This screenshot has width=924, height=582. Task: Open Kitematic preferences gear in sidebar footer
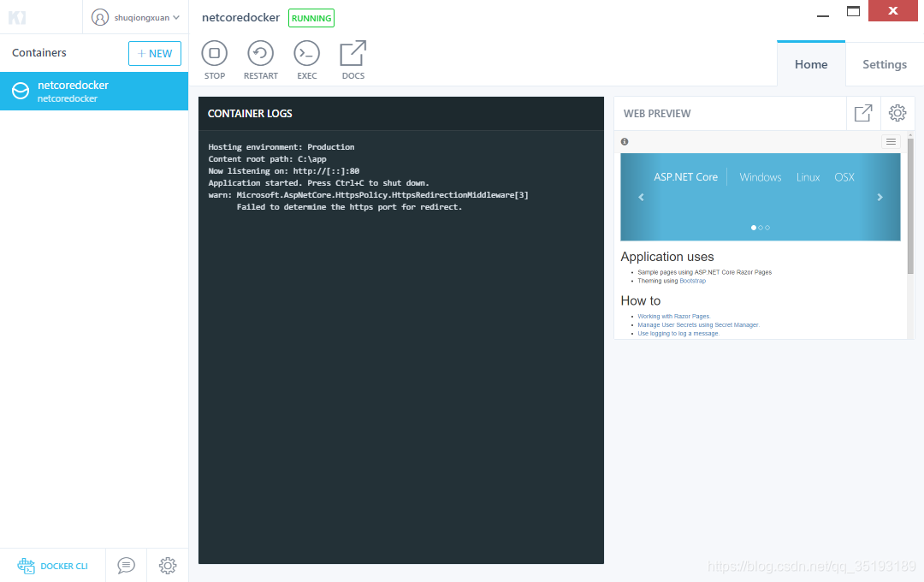coord(168,566)
